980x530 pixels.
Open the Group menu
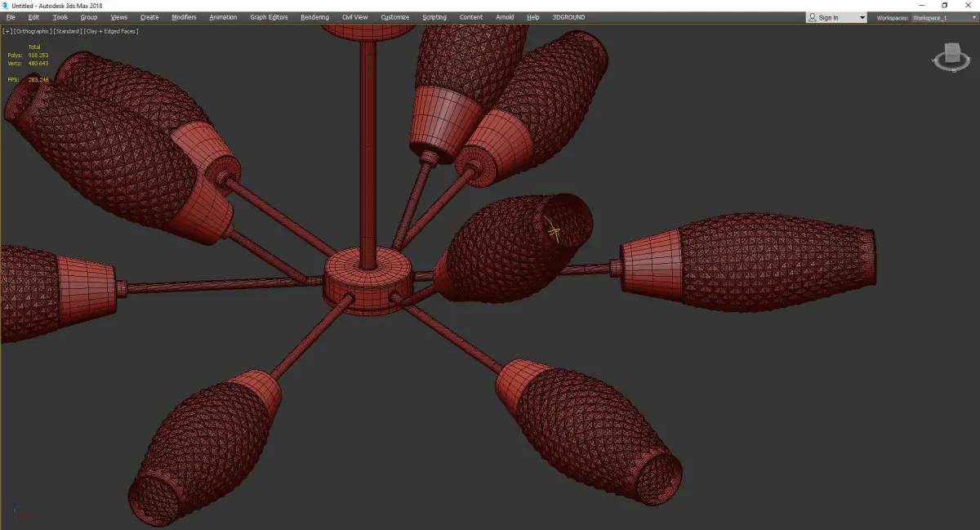88,17
